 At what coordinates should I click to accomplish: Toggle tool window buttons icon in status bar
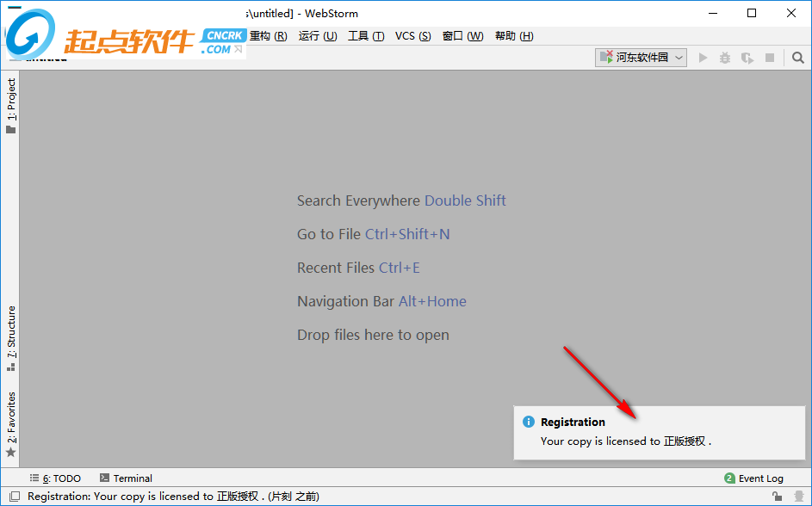tap(15, 497)
